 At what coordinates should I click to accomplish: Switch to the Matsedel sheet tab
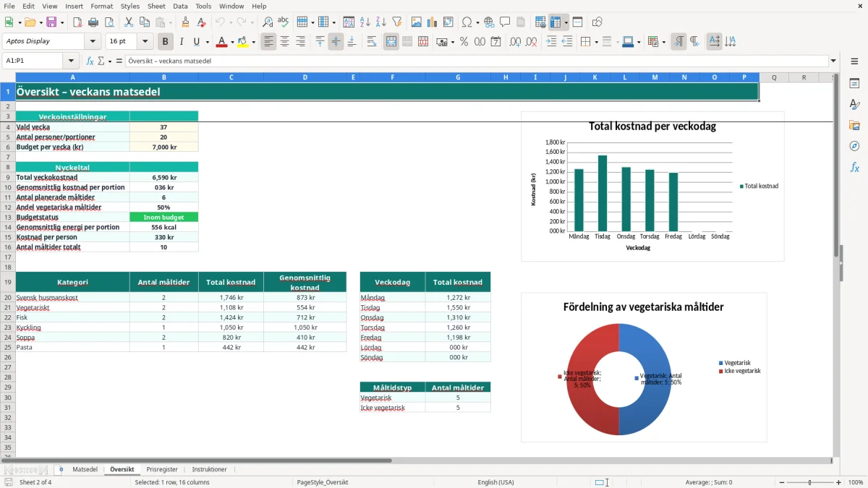click(85, 470)
